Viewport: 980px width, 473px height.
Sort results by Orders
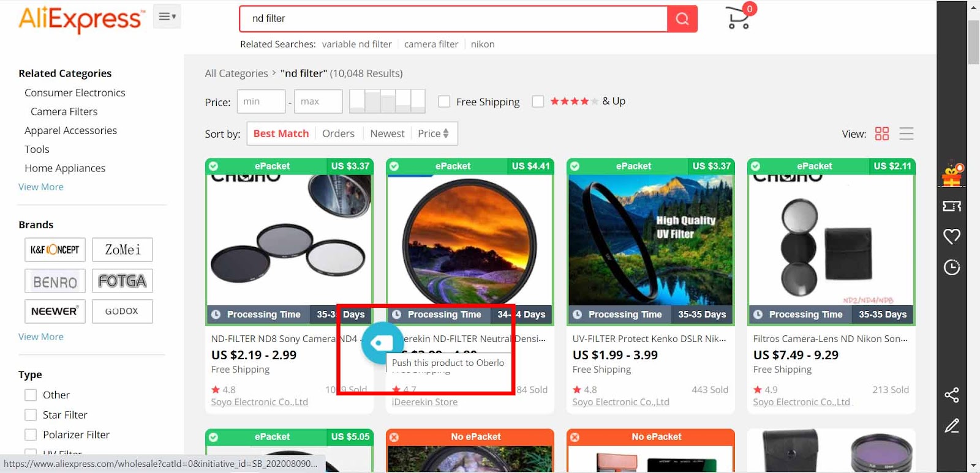point(338,133)
